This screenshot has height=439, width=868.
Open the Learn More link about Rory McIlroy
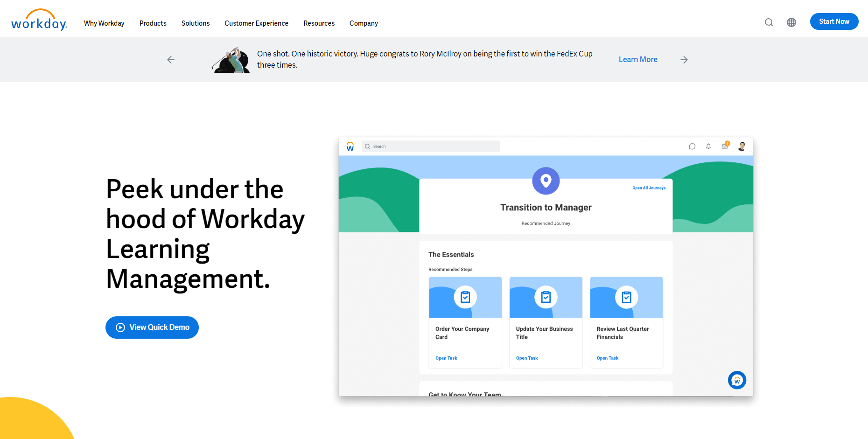637,59
